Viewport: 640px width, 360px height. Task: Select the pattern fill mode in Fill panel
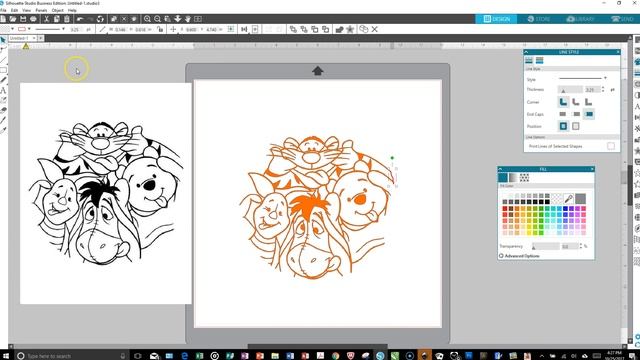(x=524, y=177)
